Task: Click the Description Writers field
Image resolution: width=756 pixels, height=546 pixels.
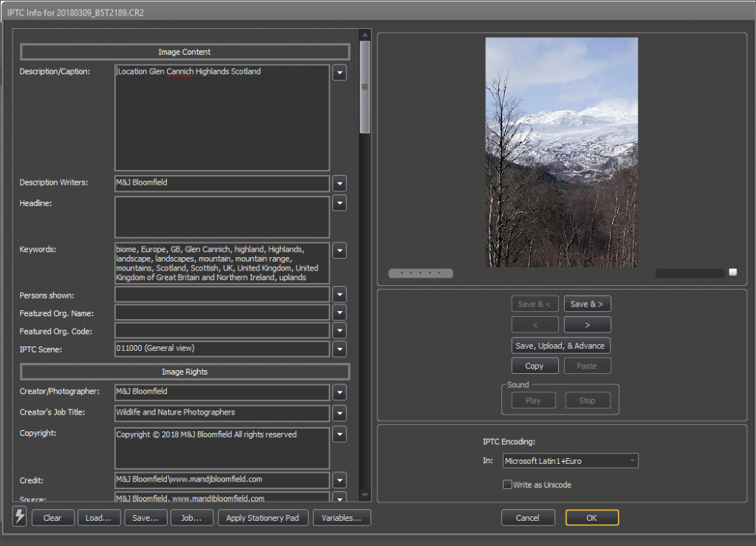Action: tap(222, 183)
